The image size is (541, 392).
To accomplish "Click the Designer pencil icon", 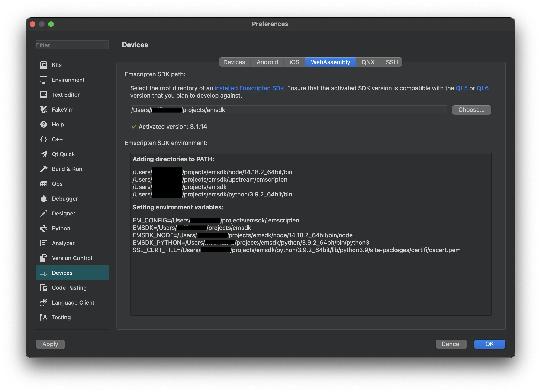I will [43, 213].
